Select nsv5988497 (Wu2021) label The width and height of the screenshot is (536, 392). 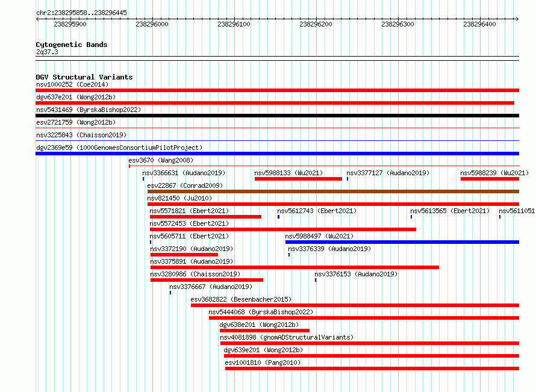point(319,236)
